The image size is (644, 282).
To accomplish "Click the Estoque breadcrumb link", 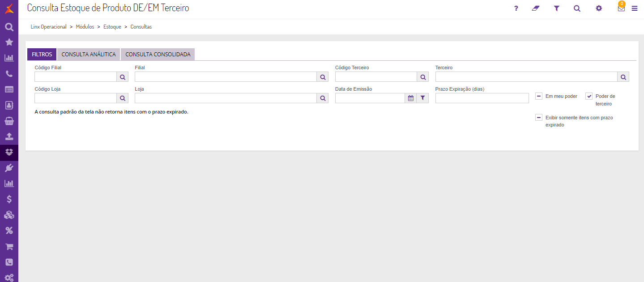I will 112,27.
